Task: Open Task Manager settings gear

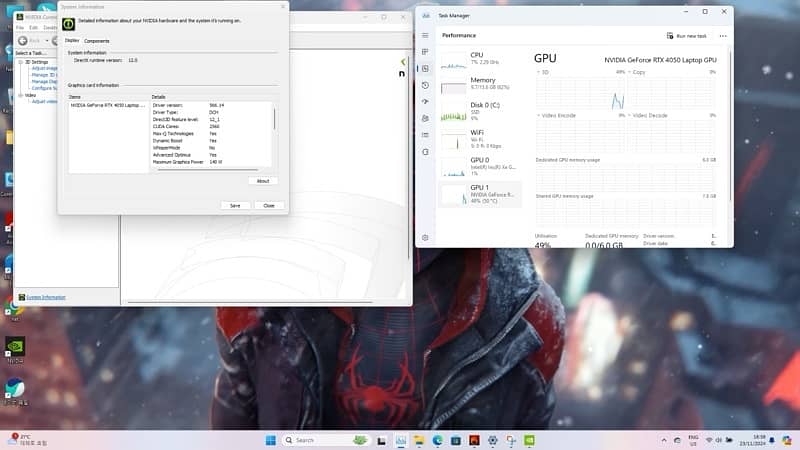Action: 426,237
